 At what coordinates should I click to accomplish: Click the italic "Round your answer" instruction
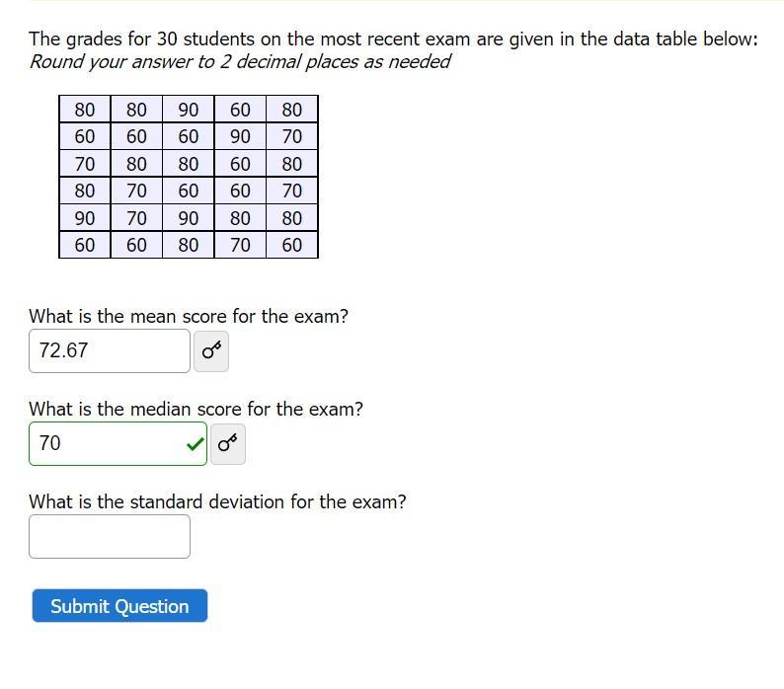pos(240,62)
